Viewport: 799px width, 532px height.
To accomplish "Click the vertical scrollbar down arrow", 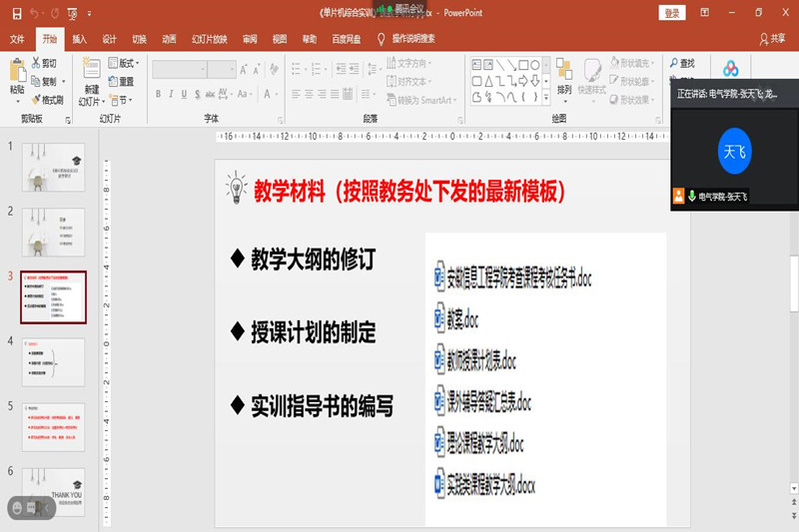I will coord(794,488).
